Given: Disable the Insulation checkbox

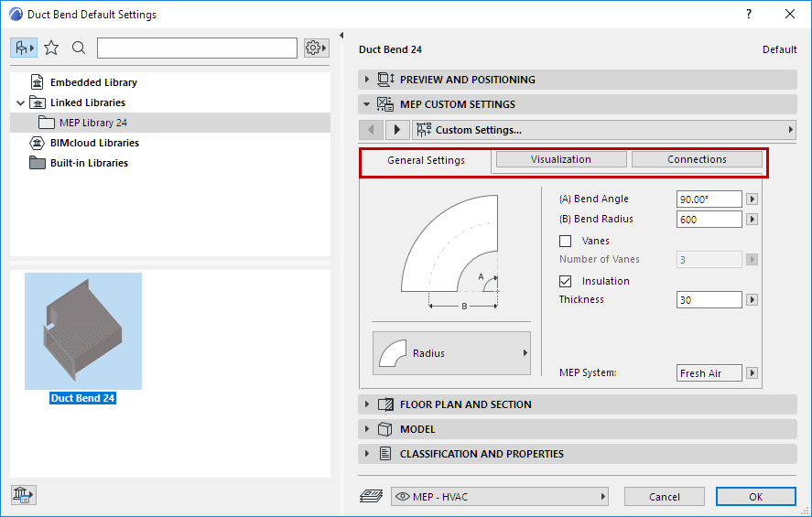Looking at the screenshot, I should [566, 281].
